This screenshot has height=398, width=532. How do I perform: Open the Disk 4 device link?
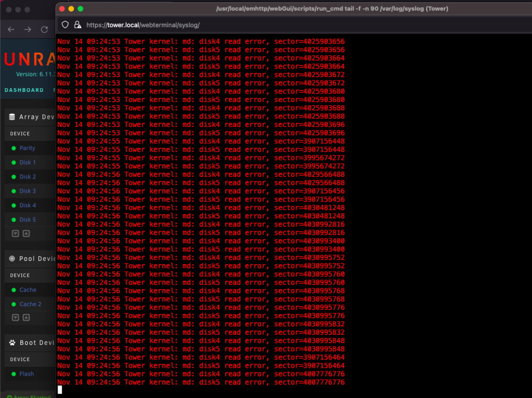click(28, 205)
